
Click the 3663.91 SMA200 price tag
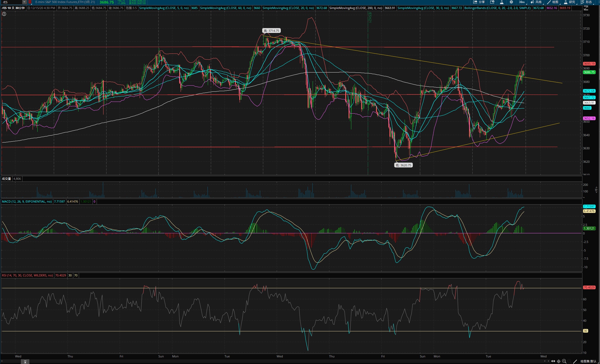click(x=589, y=103)
